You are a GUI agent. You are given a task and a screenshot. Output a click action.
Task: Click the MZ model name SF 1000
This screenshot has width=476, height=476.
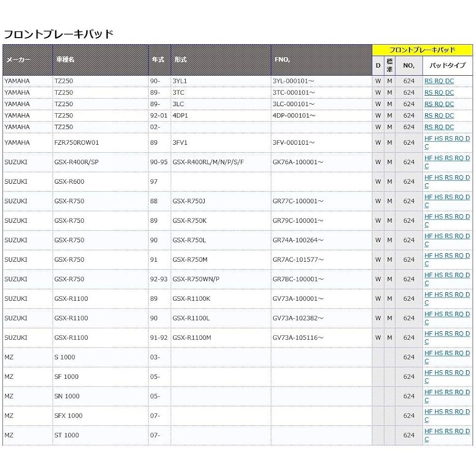pos(66,377)
